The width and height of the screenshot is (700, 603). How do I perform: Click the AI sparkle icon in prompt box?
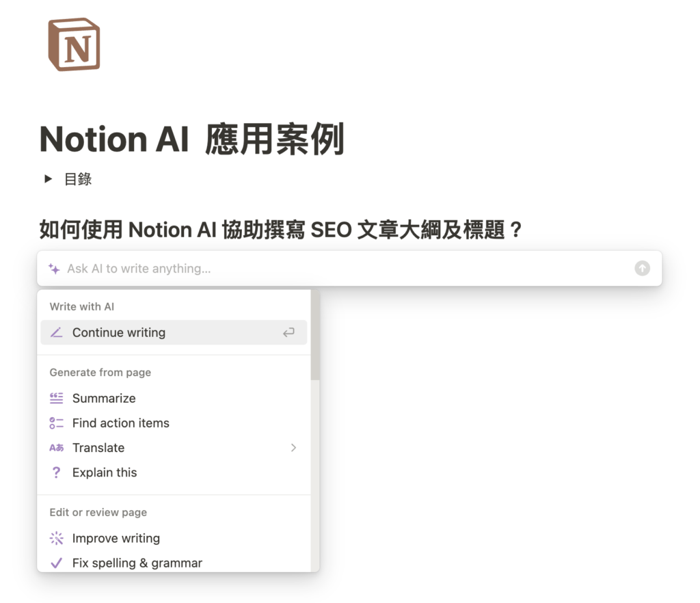54,269
